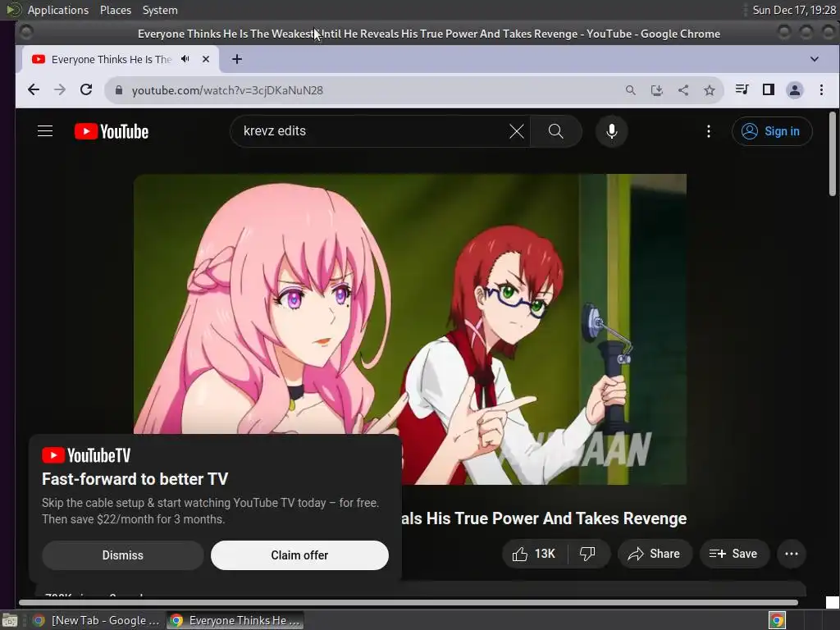
Task: Go to YouTube home via logo
Action: [x=112, y=131]
